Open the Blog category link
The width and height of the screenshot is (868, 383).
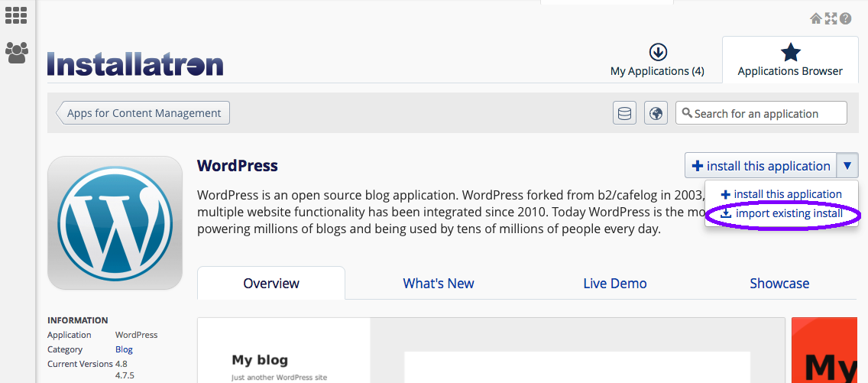click(x=124, y=349)
